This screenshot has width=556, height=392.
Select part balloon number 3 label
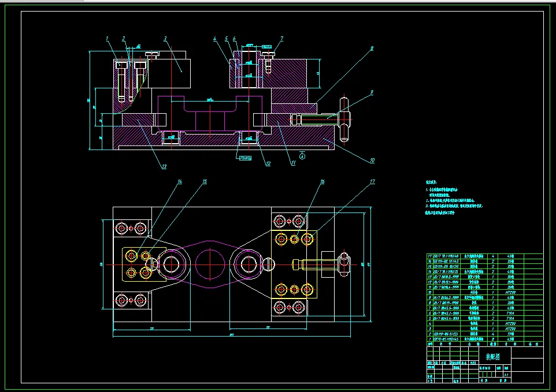(x=165, y=39)
